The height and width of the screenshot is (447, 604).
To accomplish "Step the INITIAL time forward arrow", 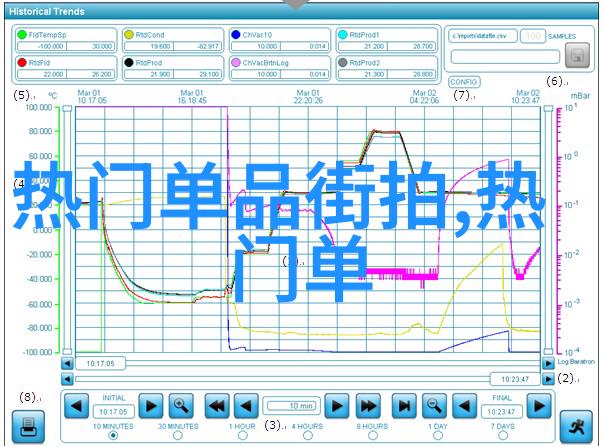I will click(x=151, y=405).
